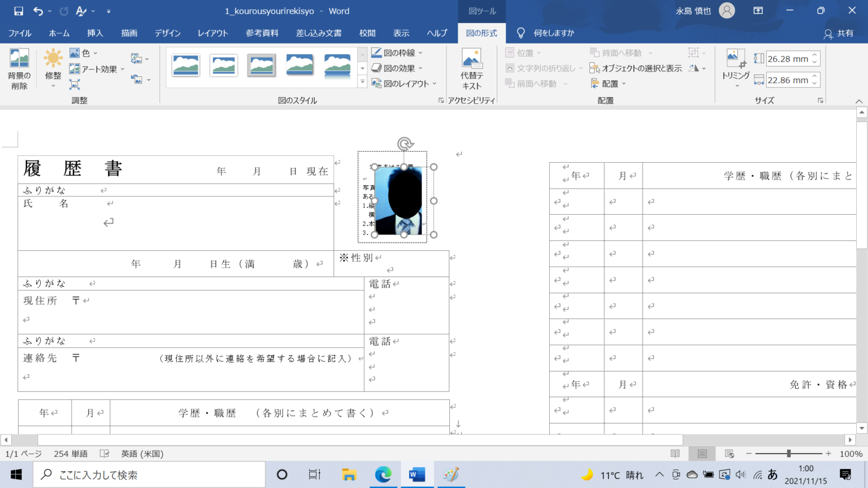Image resolution: width=868 pixels, height=488 pixels.
Task: Switch to Print Layout view
Action: (x=702, y=454)
